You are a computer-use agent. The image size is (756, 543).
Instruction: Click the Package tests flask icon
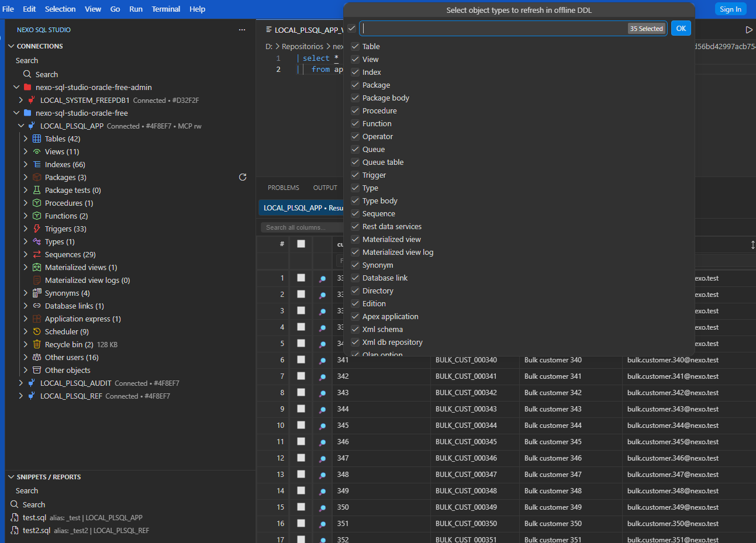click(x=37, y=190)
